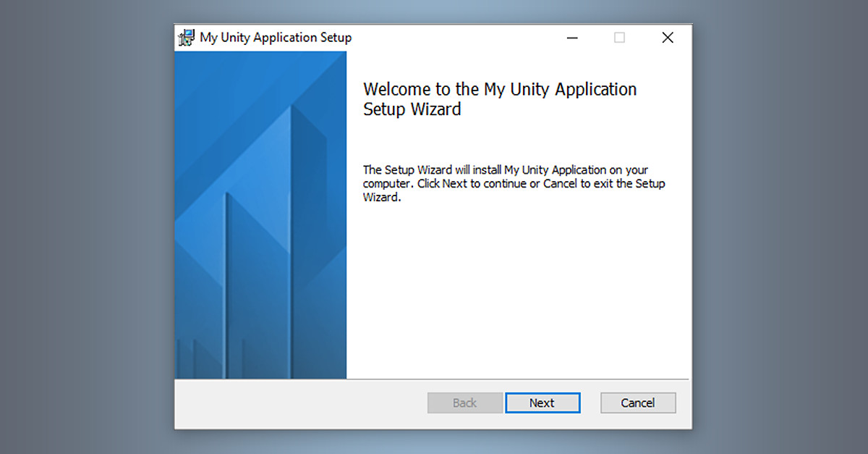Click the disabled maximize button
Image resolution: width=868 pixels, height=454 pixels.
click(620, 38)
